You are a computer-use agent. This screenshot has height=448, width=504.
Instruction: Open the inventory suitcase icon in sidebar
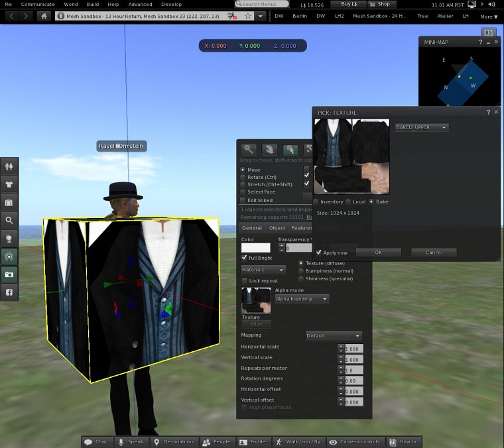9,202
